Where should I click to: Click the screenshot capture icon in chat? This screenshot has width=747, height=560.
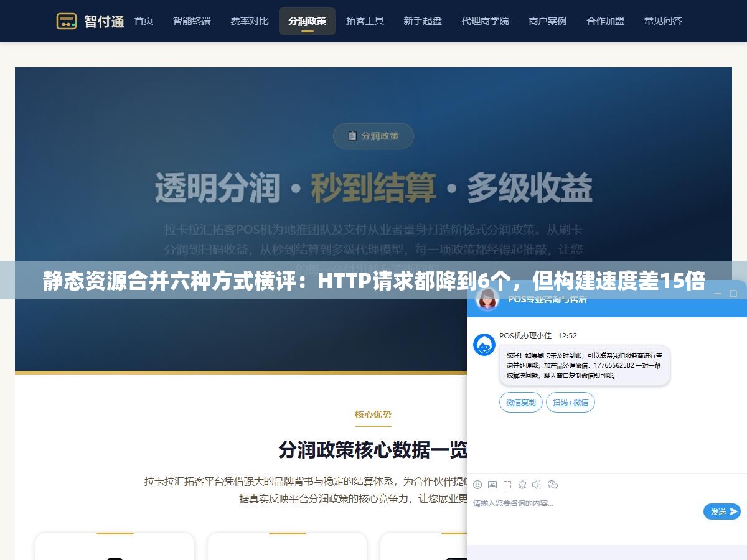[x=507, y=485]
